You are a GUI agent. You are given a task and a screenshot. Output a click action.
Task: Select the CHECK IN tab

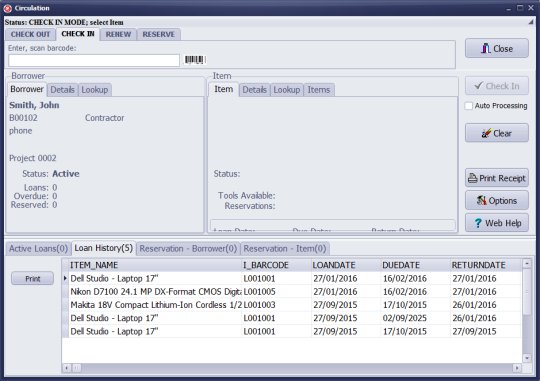(x=78, y=34)
